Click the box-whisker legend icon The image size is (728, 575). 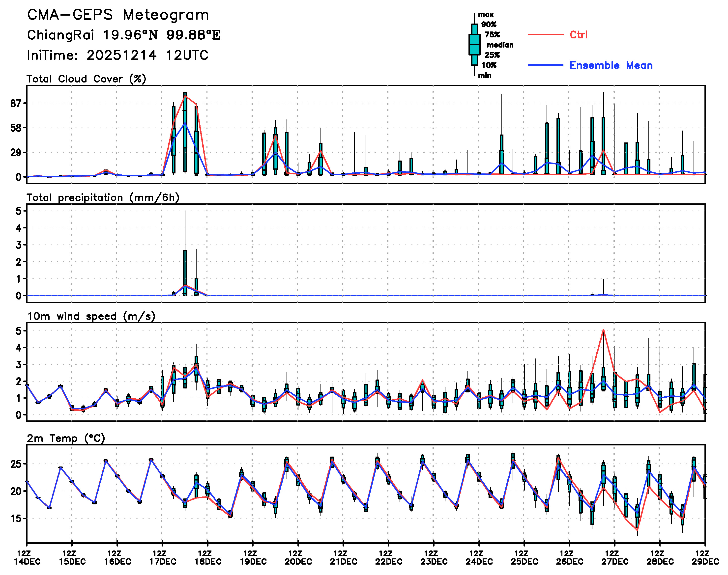474,44
